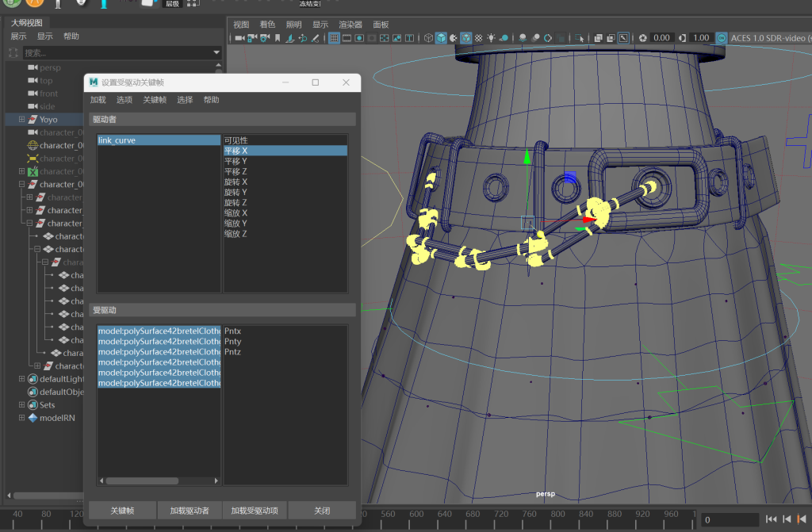Select 旋转 Z in the driver attribute list
The height and width of the screenshot is (532, 812).
285,202
